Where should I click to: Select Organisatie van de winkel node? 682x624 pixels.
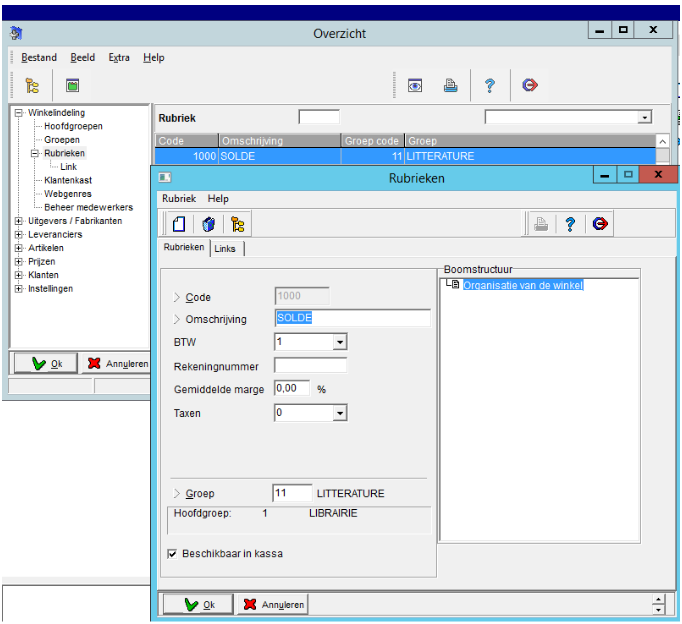point(522,285)
